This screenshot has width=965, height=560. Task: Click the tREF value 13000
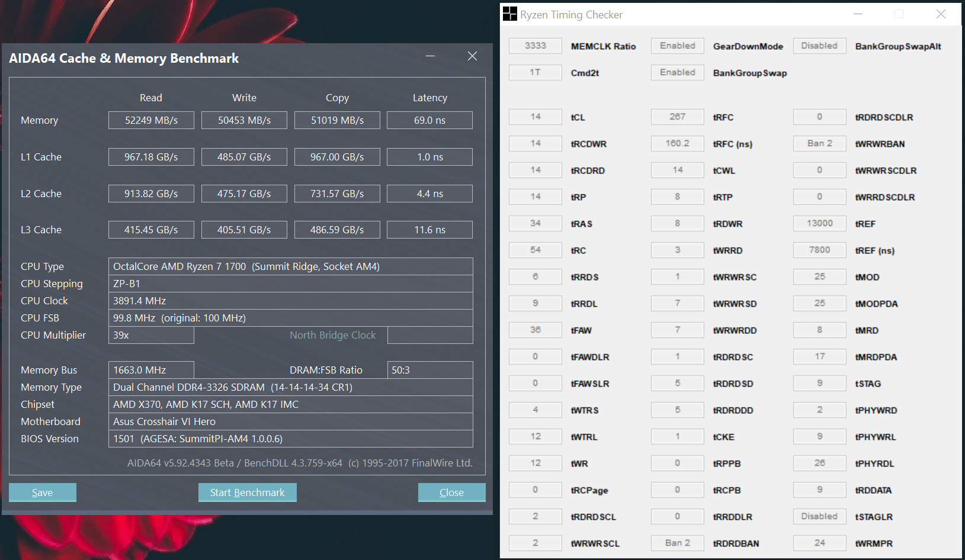820,223
